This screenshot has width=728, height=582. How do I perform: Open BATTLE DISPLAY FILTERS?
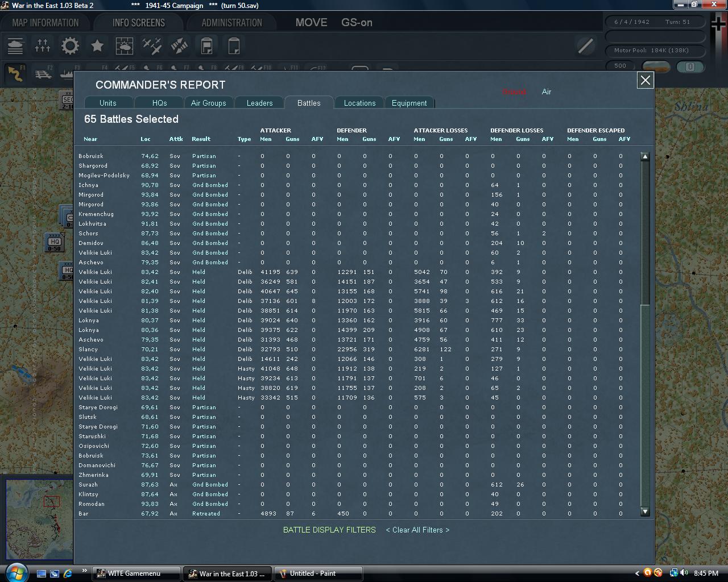329,530
